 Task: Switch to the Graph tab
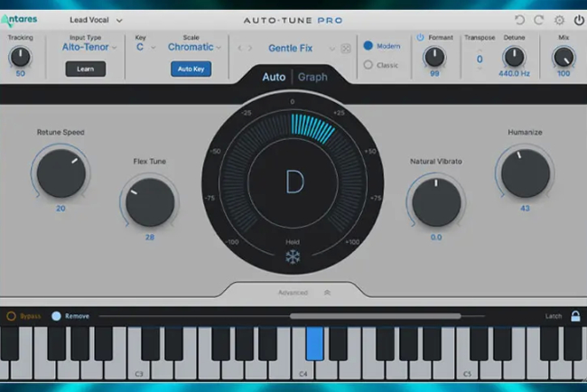(x=312, y=77)
